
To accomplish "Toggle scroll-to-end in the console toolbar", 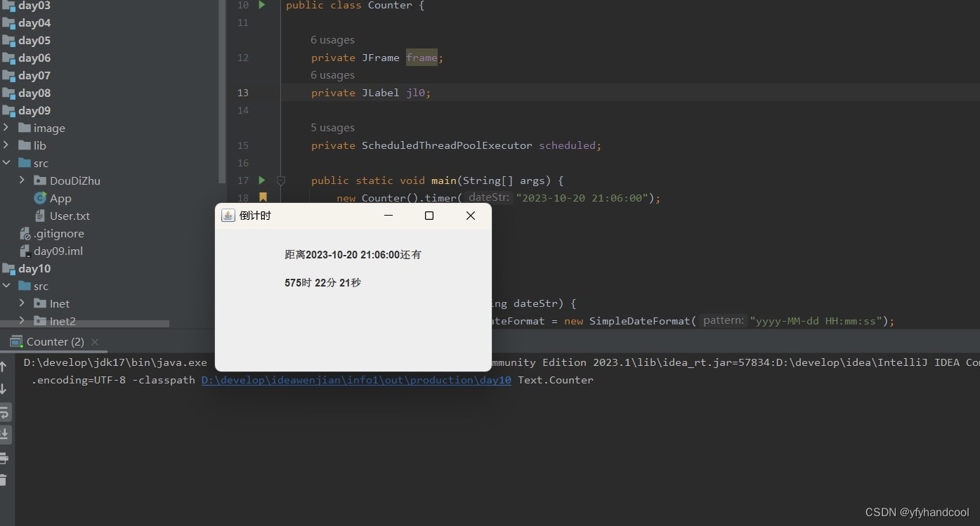I will pos(6,435).
